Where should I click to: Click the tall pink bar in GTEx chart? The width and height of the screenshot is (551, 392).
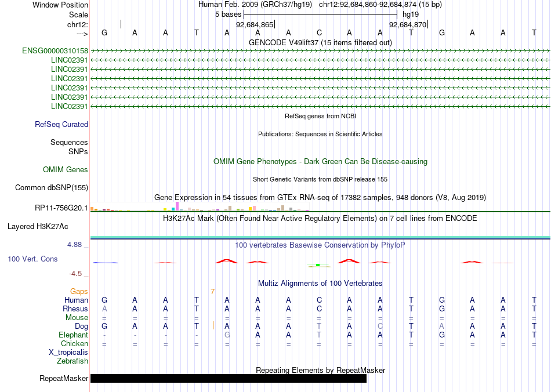point(177,206)
